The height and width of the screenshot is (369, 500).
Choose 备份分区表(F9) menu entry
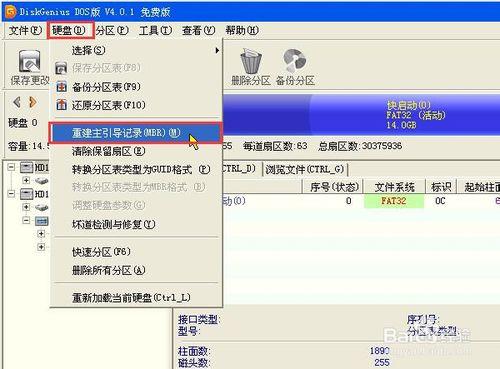click(x=136, y=87)
